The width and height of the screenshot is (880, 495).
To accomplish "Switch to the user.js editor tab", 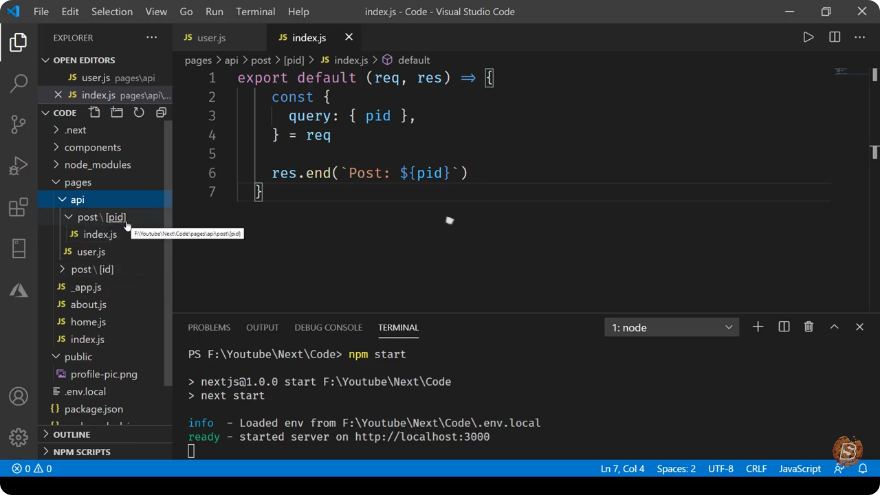I will [x=211, y=38].
